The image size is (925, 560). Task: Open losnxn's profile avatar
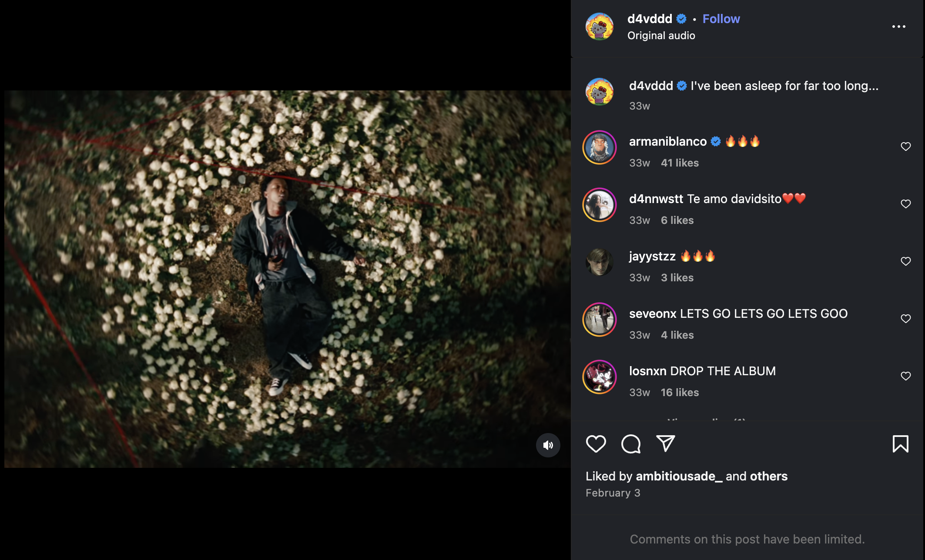pos(599,377)
